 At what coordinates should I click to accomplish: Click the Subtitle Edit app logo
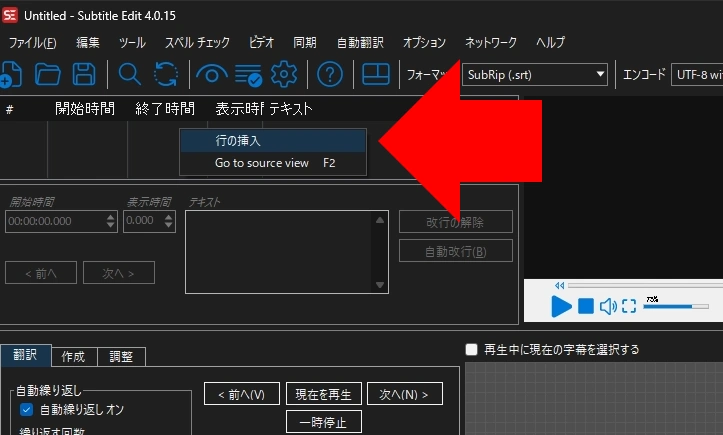point(10,15)
